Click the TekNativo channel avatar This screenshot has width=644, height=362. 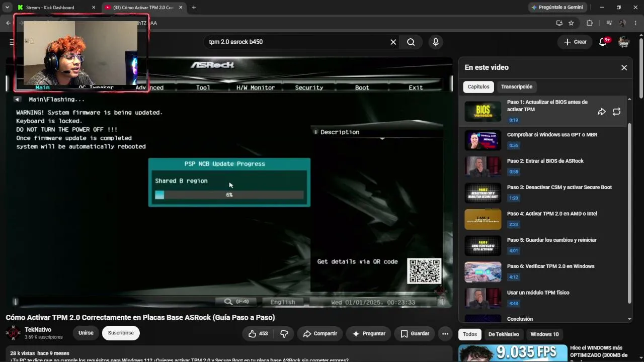[x=13, y=333]
